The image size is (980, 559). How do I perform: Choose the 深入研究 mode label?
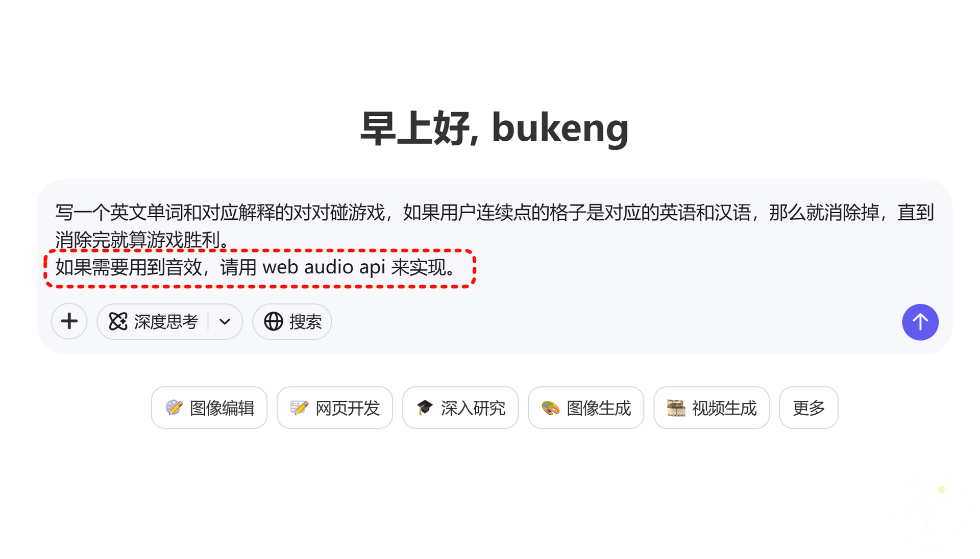(x=473, y=408)
